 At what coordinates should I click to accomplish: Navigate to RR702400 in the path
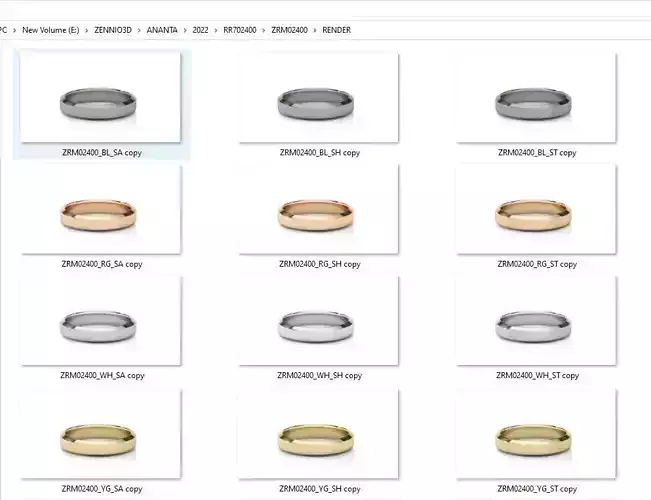click(240, 30)
